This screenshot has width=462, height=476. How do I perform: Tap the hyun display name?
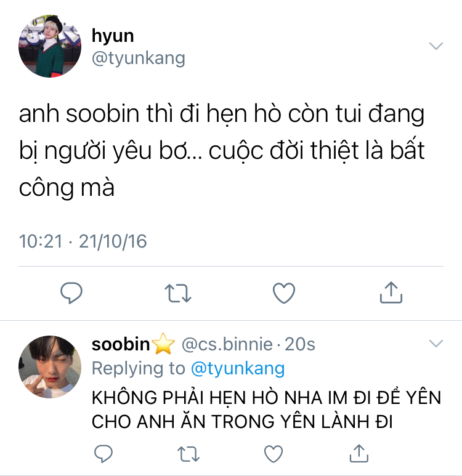[113, 36]
